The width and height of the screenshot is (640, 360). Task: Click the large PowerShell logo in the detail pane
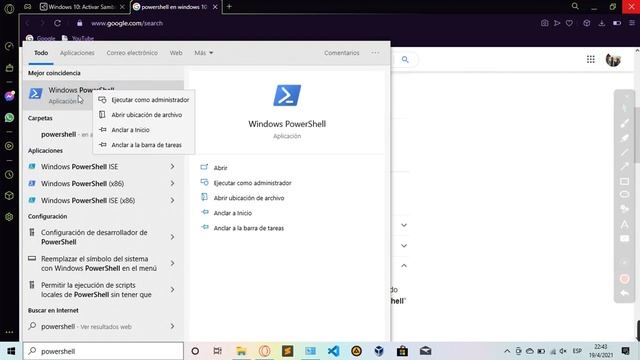pyautogui.click(x=287, y=95)
